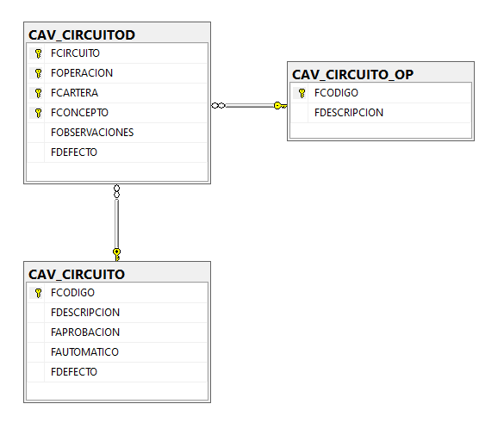
Task: Click the key icon in CAV_CIRCUITO_OP FCODIGO row
Action: tap(302, 93)
